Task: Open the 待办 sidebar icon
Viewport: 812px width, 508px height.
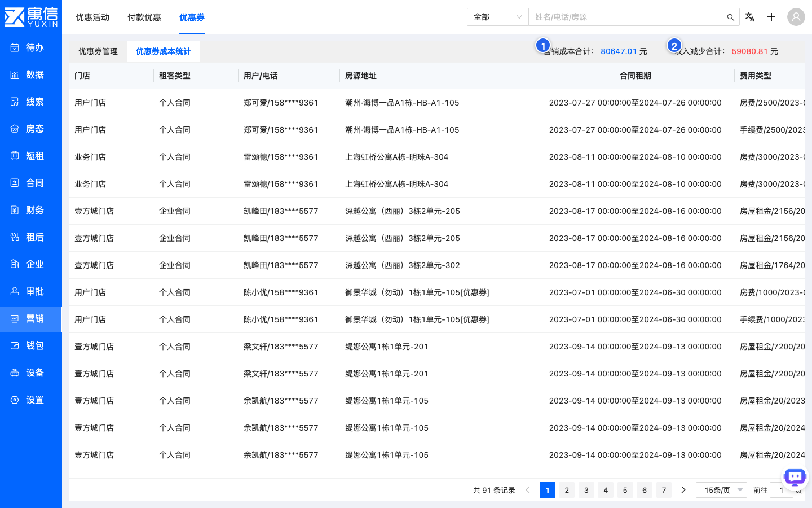Action: [x=15, y=47]
